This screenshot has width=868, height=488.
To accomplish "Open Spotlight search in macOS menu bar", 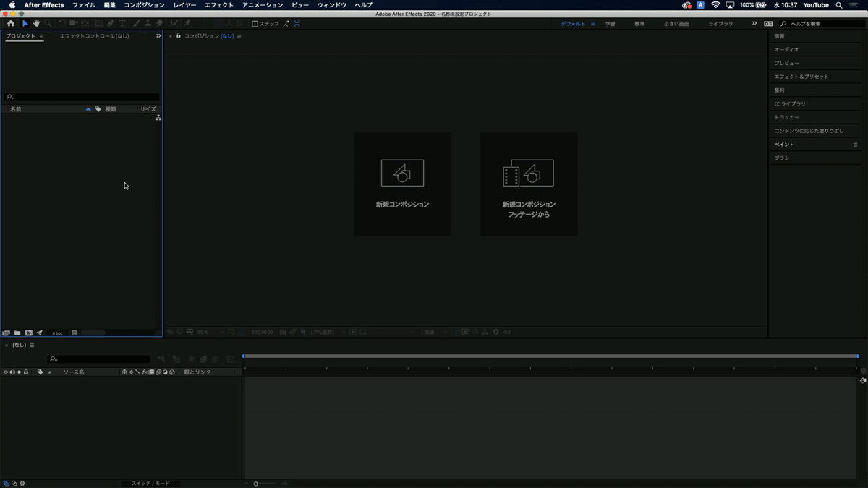I will pos(839,5).
